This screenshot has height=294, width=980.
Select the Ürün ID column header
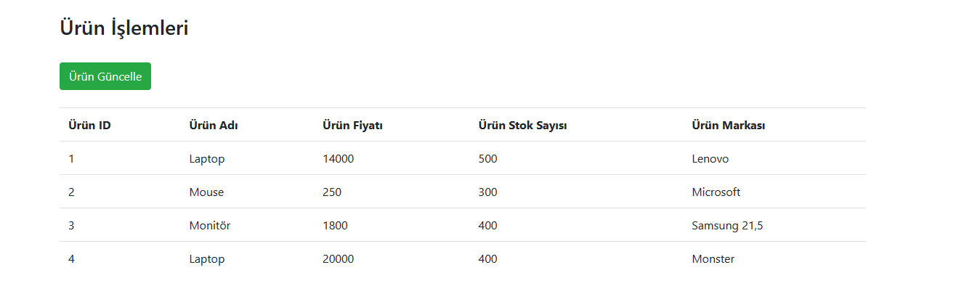(89, 126)
